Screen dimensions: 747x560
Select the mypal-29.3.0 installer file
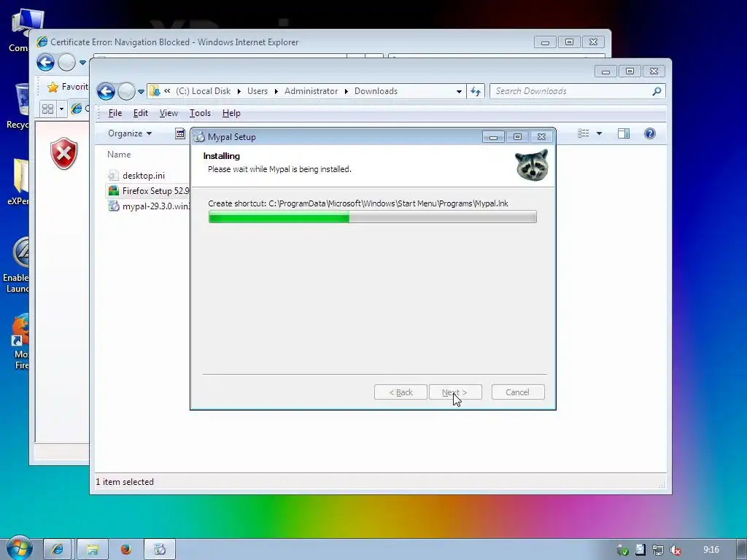pos(149,206)
